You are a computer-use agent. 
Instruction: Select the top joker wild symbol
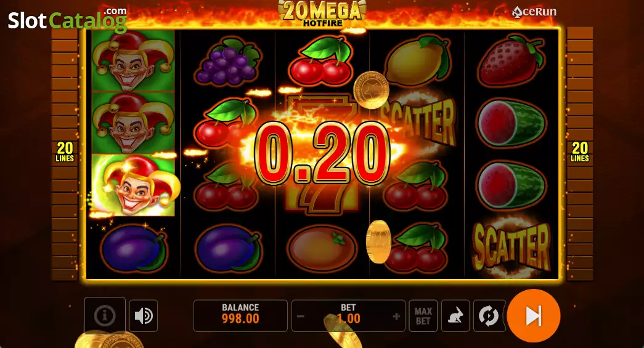133,61
